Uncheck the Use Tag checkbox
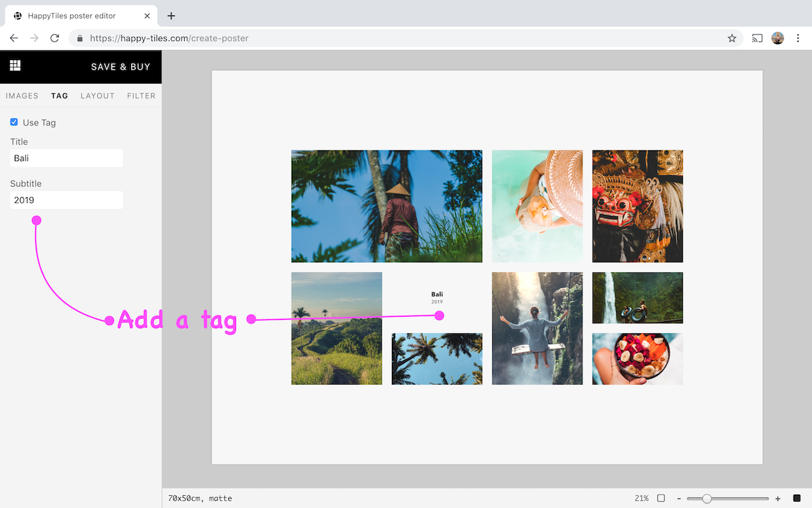Screen dimensions: 812x508 pos(13,122)
